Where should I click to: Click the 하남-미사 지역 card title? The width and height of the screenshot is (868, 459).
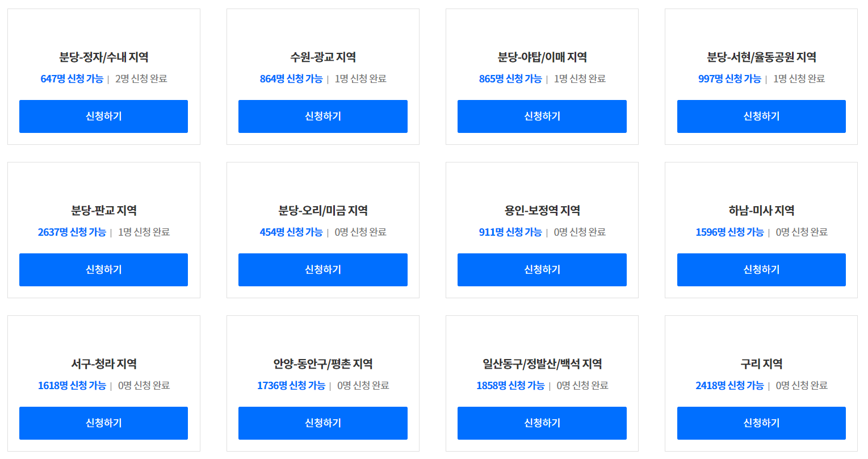(x=761, y=210)
